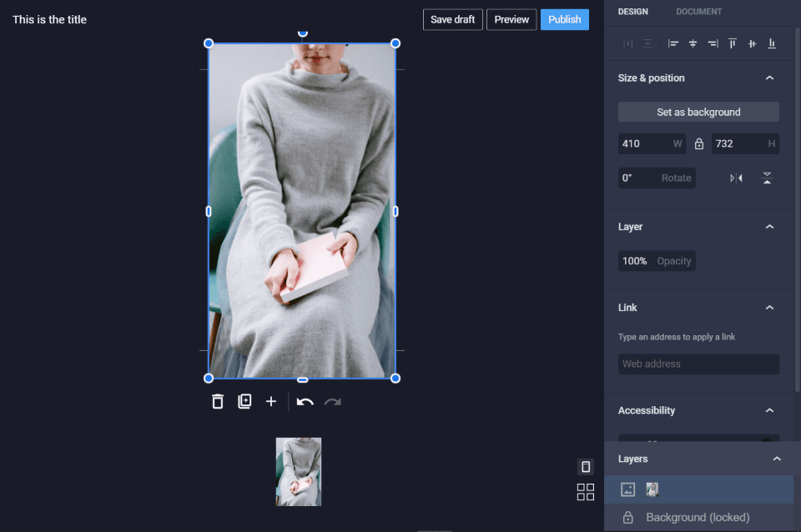801x532 pixels.
Task: Add a new page with the plus icon
Action: (271, 402)
